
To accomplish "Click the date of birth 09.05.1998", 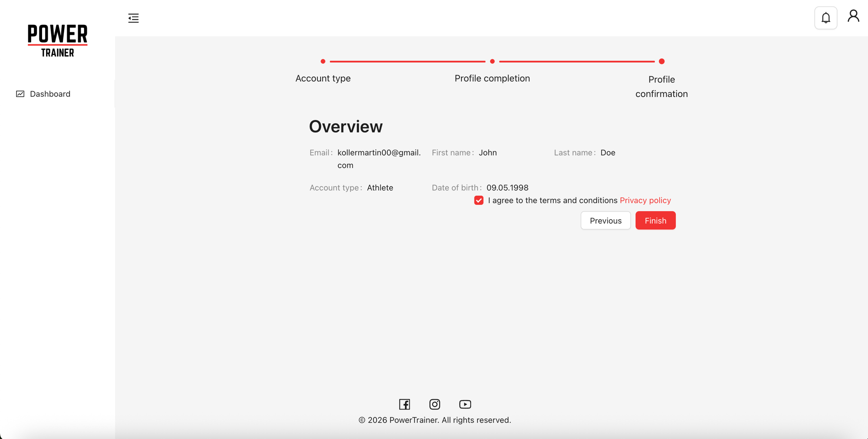I will pos(507,188).
